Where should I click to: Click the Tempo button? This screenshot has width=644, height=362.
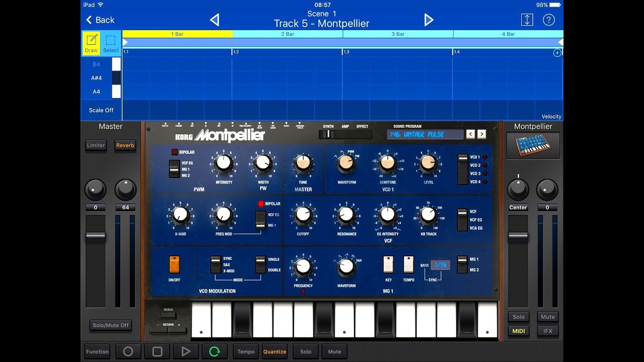[246, 351]
